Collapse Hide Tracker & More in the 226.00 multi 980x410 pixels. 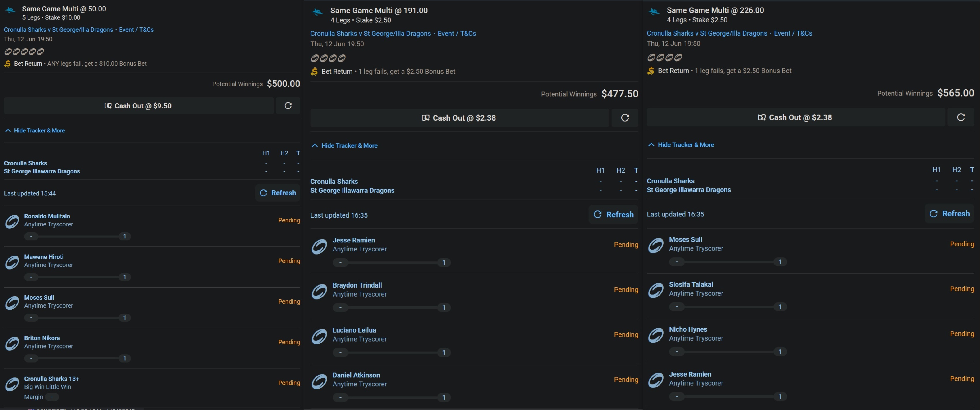pyautogui.click(x=681, y=145)
